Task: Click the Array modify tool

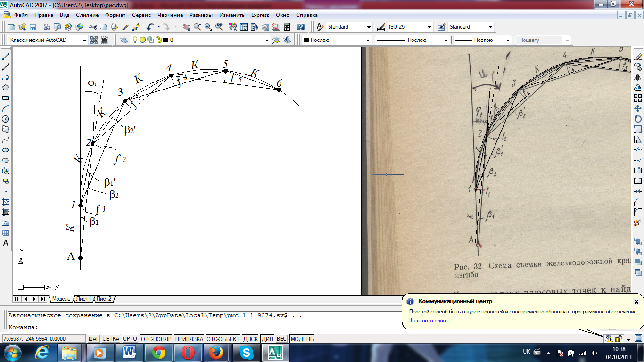Action: click(x=638, y=98)
